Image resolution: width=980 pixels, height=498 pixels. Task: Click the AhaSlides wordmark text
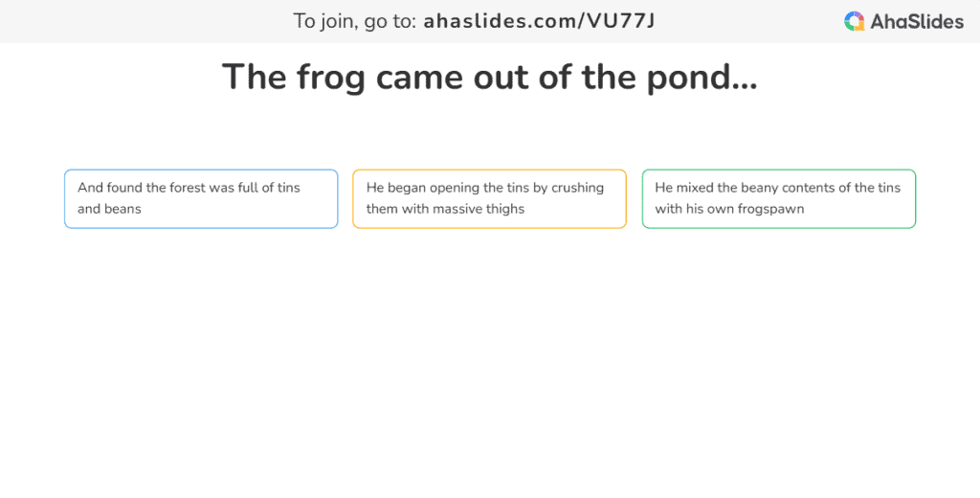[x=917, y=22]
